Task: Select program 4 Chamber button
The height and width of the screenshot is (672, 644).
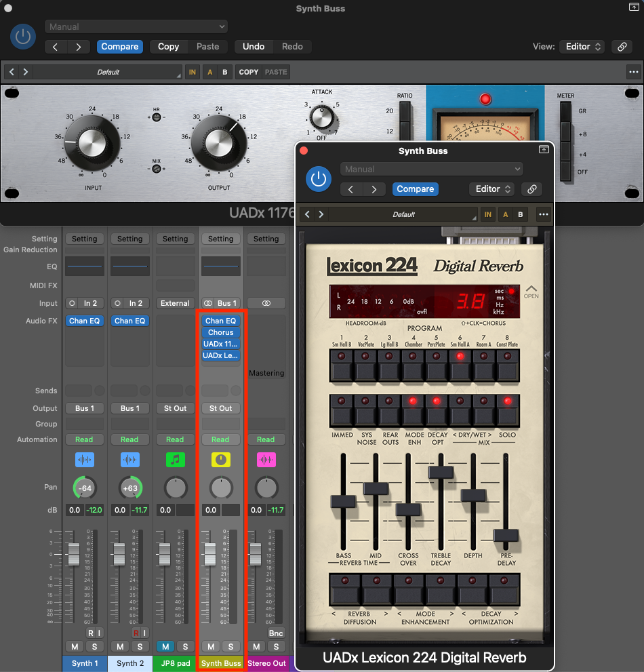Action: pos(413,365)
